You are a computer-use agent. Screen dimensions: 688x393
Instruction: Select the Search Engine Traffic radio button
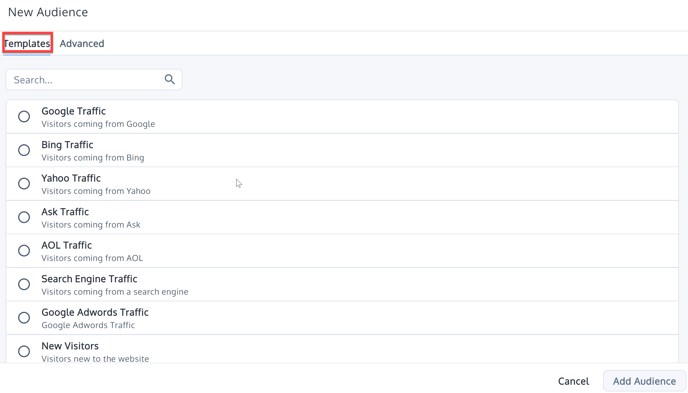click(x=24, y=284)
